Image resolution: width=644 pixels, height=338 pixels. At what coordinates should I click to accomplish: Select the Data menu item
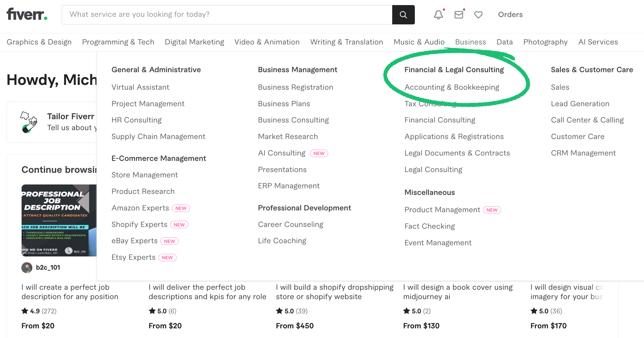click(504, 42)
